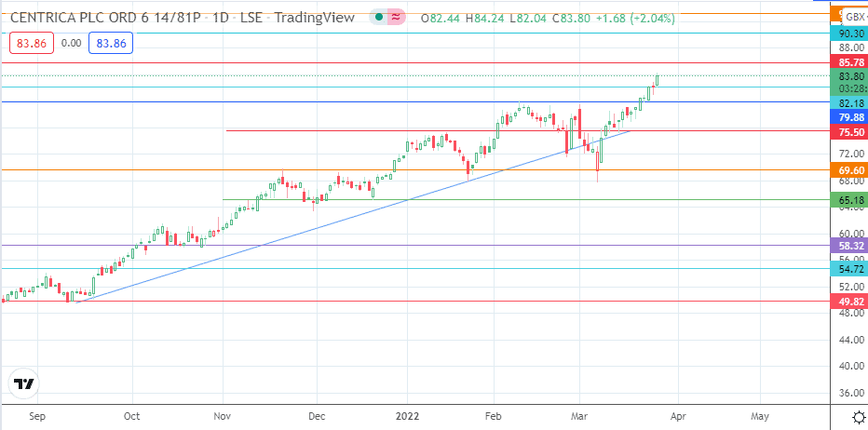Click the Dec label on time axis
Image resolution: width=868 pixels, height=430 pixels.
316,416
